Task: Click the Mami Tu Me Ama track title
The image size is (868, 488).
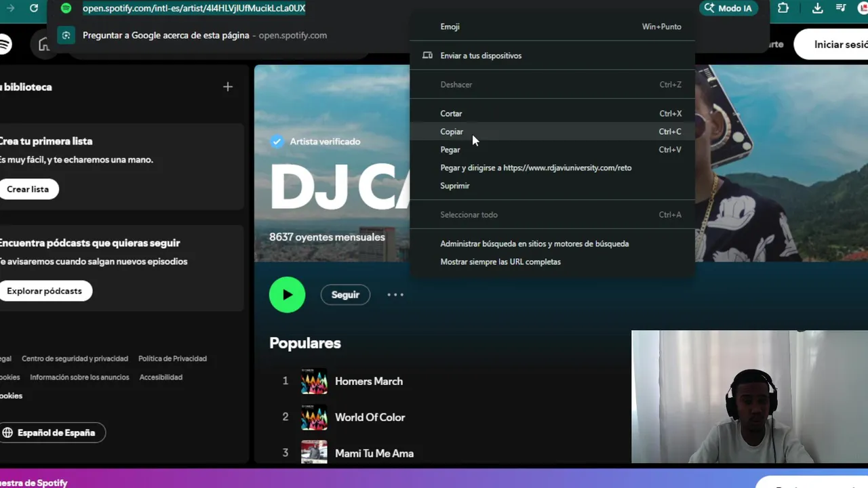Action: pos(374,453)
